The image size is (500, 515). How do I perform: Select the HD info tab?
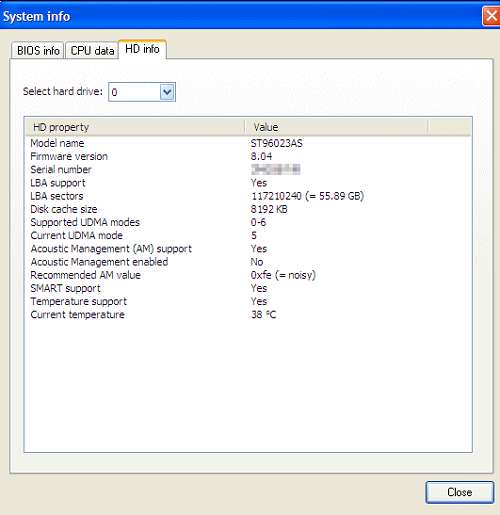(142, 49)
